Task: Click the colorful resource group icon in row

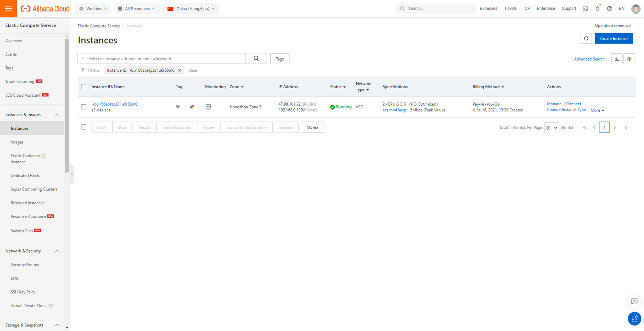Action: tap(192, 107)
